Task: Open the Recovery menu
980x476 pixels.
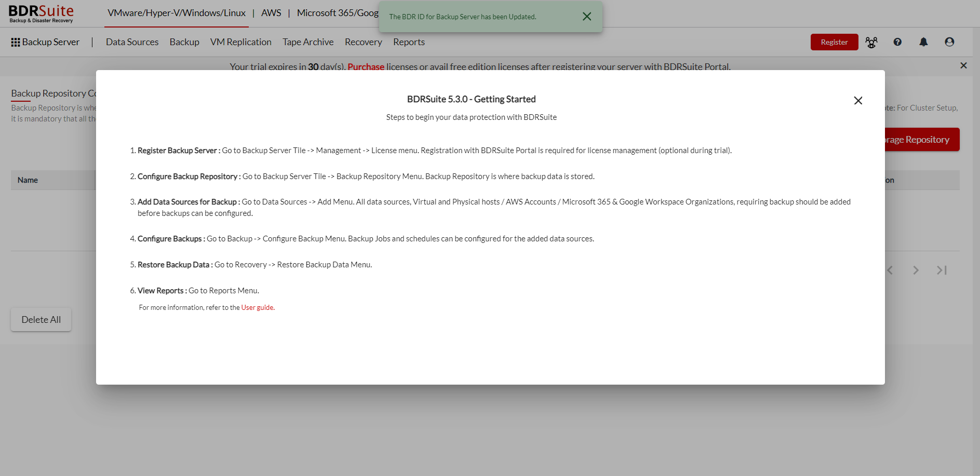Action: click(x=363, y=42)
